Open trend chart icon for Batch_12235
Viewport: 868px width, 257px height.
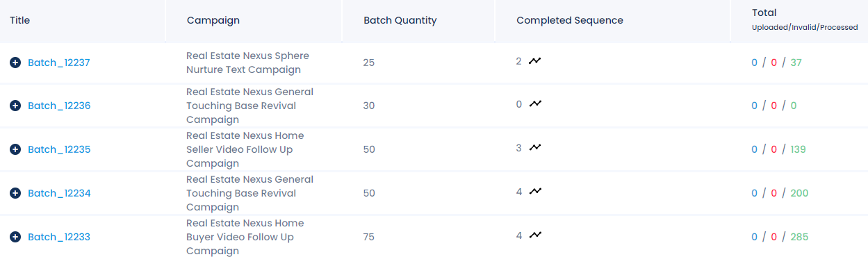534,148
